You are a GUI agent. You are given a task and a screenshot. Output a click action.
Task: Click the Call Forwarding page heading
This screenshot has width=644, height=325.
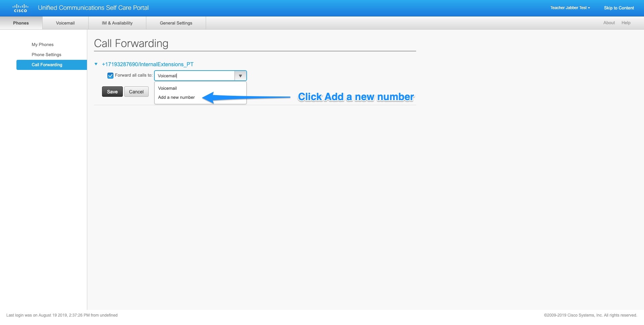[131, 43]
